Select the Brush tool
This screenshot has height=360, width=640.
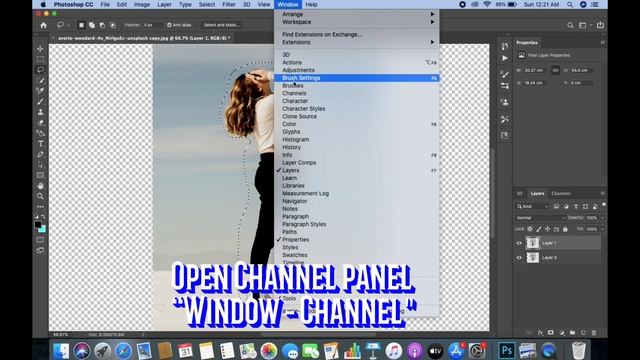40,101
